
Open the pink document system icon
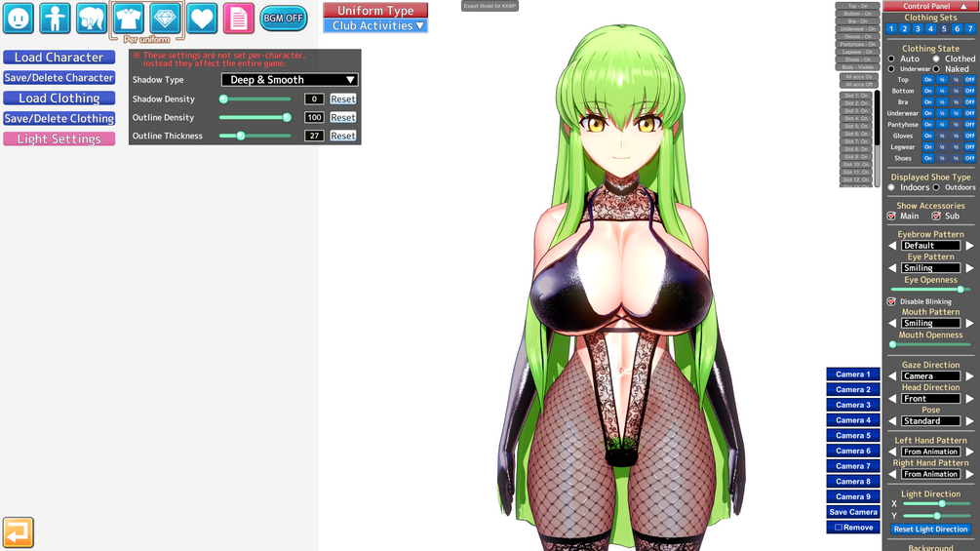[239, 19]
